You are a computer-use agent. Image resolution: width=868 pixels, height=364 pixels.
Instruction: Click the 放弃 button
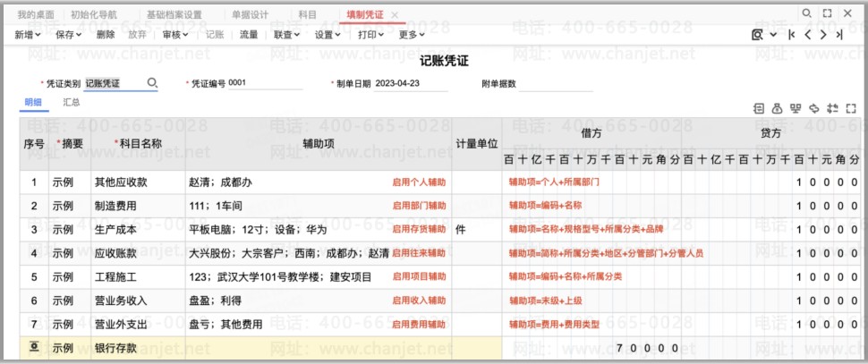137,35
